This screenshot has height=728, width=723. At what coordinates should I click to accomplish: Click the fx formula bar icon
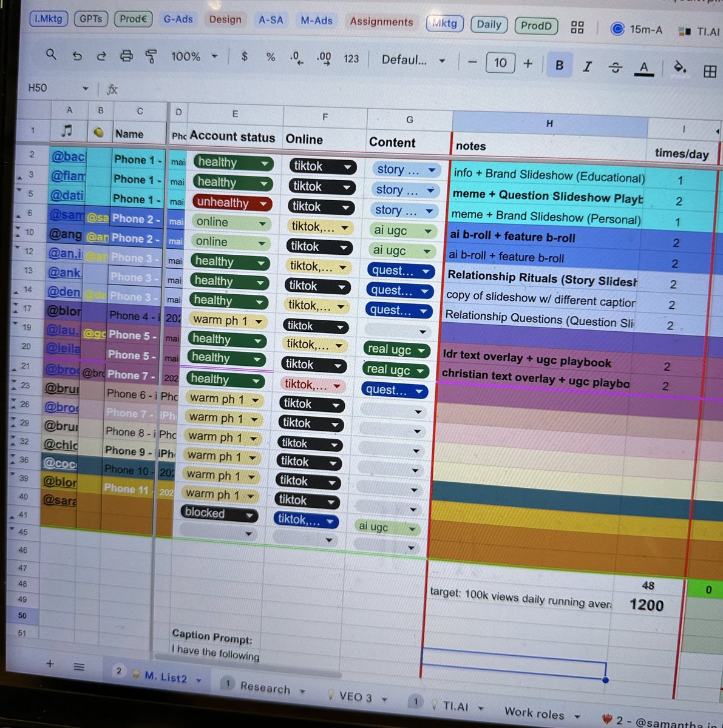[x=112, y=89]
